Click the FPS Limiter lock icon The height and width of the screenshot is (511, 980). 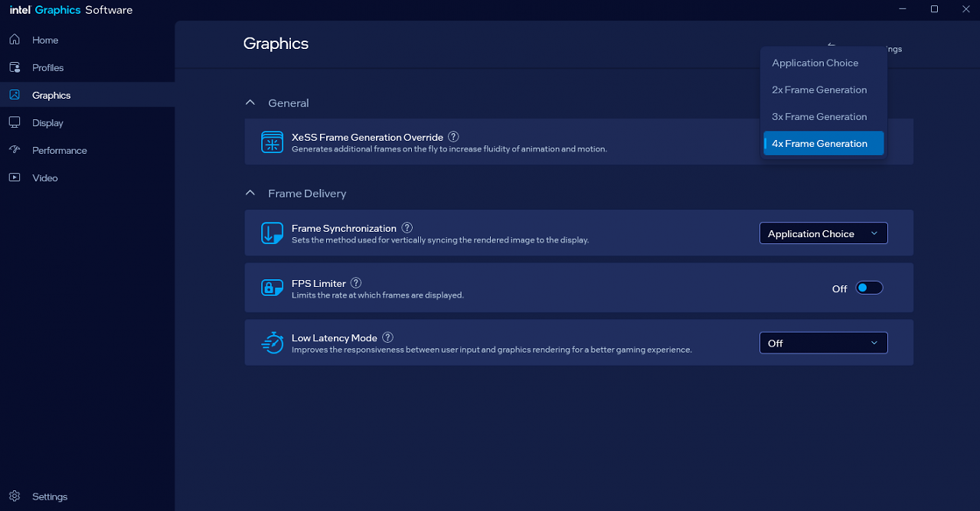[272, 288]
